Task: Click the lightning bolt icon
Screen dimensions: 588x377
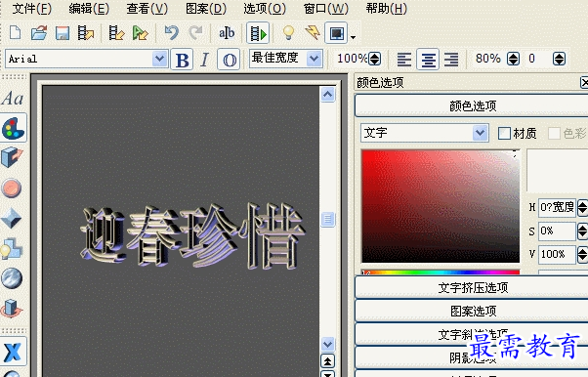Action: pyautogui.click(x=313, y=32)
